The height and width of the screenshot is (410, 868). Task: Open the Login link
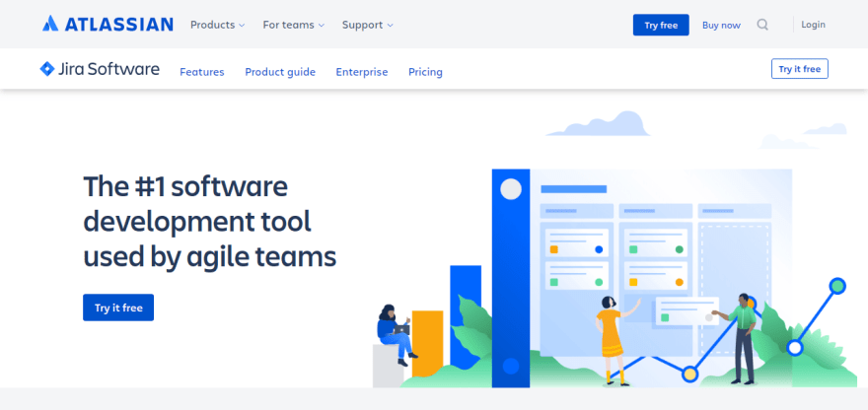pos(813,25)
